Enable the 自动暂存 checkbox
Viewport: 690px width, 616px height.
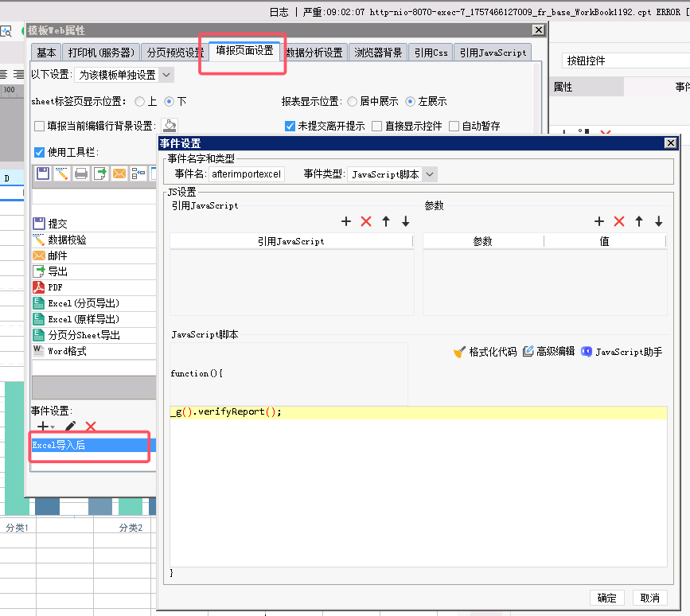tap(454, 126)
